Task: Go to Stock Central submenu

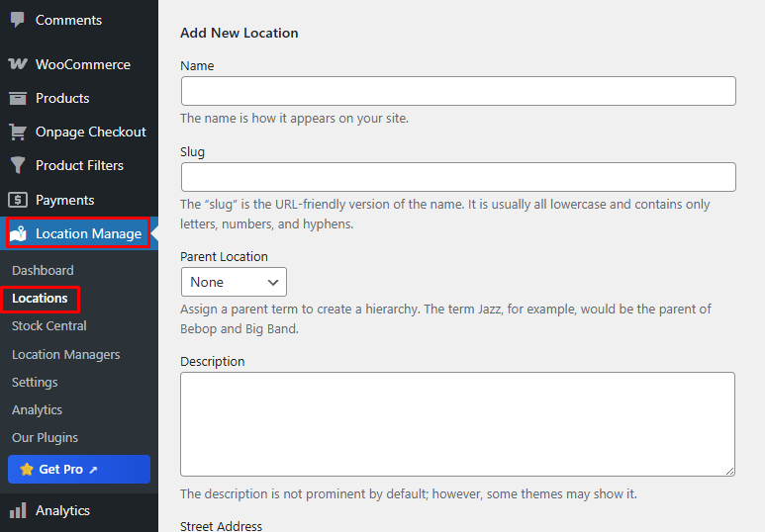Action: (48, 325)
